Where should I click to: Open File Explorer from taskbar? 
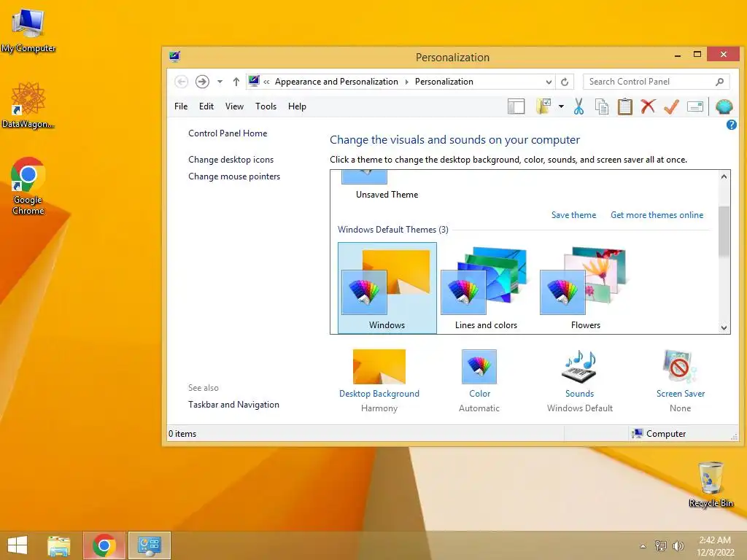(59, 545)
